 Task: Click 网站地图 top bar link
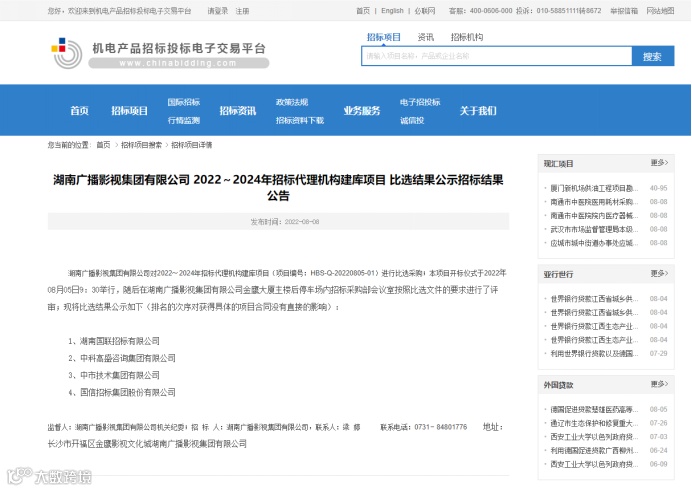click(x=660, y=11)
